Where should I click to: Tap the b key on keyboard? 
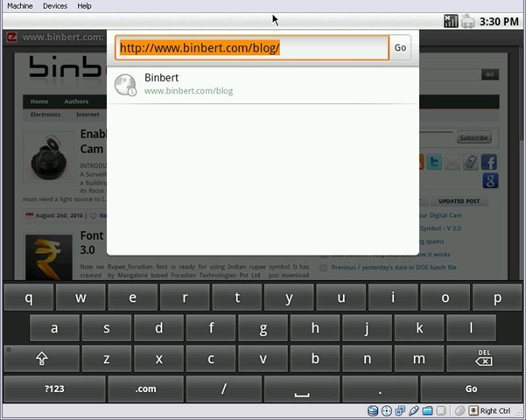click(x=315, y=358)
